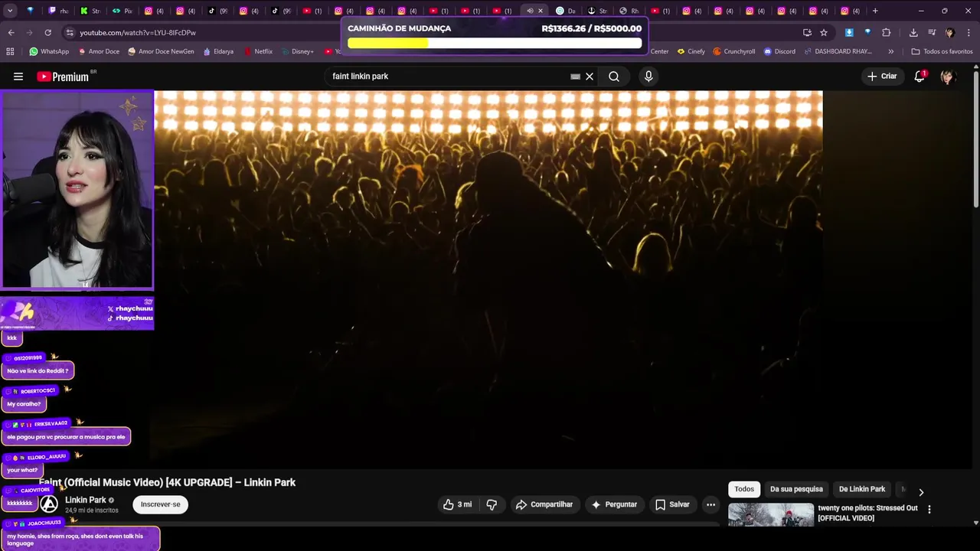Image resolution: width=980 pixels, height=551 pixels.
Task: Switch to the 'Da' tab
Action: tap(565, 11)
